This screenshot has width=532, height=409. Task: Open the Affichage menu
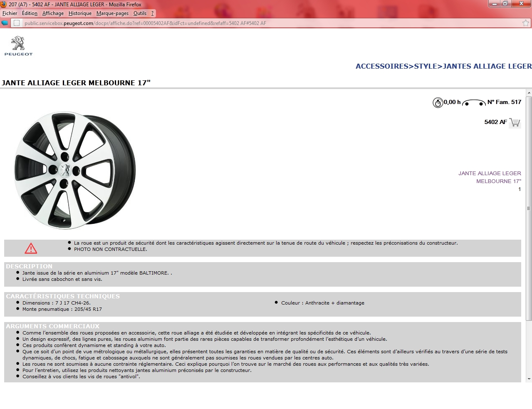53,13
